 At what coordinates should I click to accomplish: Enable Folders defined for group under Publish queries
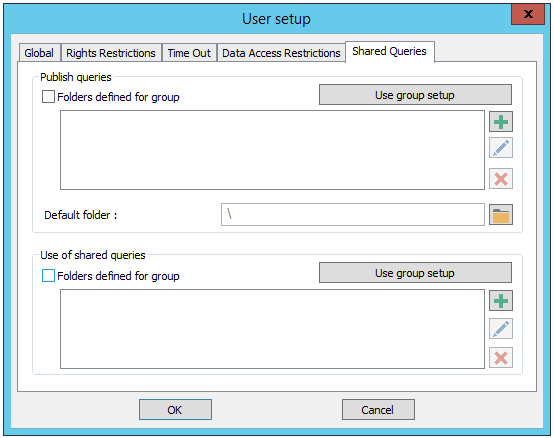pos(48,96)
